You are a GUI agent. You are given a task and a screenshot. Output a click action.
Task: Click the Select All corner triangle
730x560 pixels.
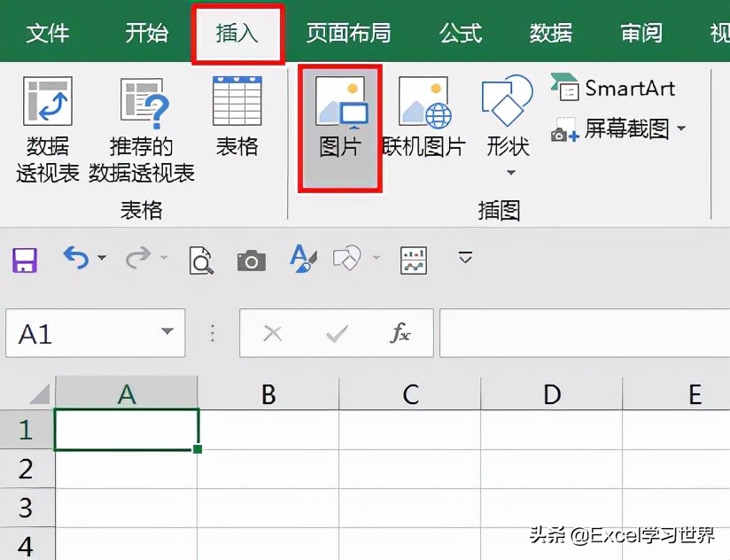coord(41,393)
